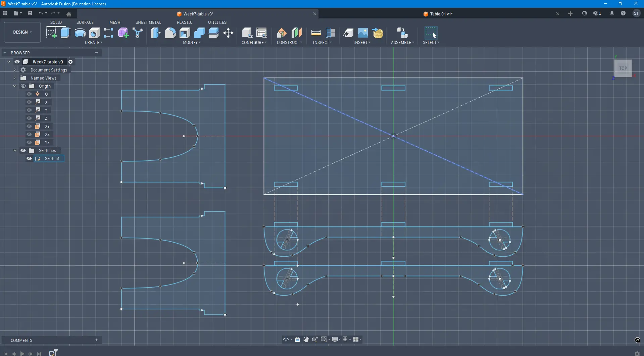The image size is (644, 356).
Task: Toggle visibility of the XY plane
Action: pyautogui.click(x=29, y=126)
